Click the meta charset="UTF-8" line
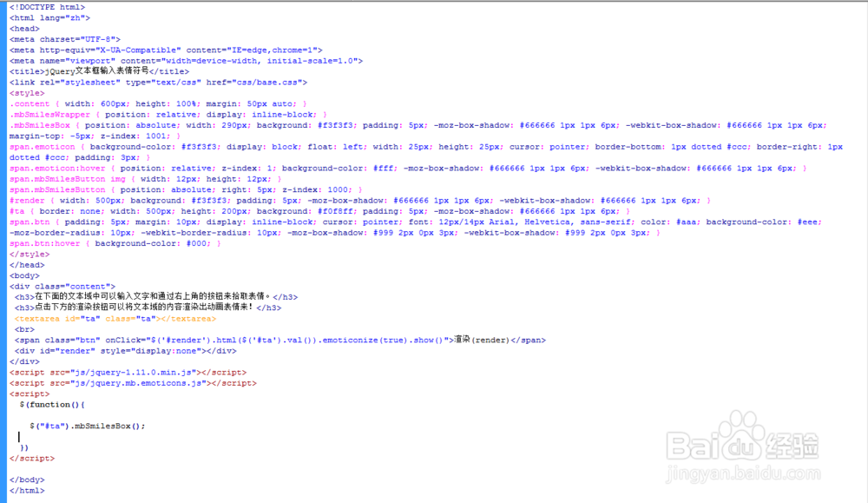The image size is (868, 503). tap(65, 39)
